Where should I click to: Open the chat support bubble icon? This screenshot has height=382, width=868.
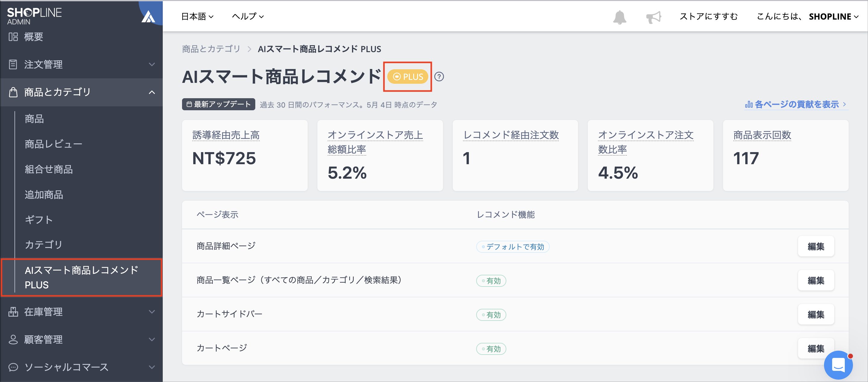tap(838, 365)
